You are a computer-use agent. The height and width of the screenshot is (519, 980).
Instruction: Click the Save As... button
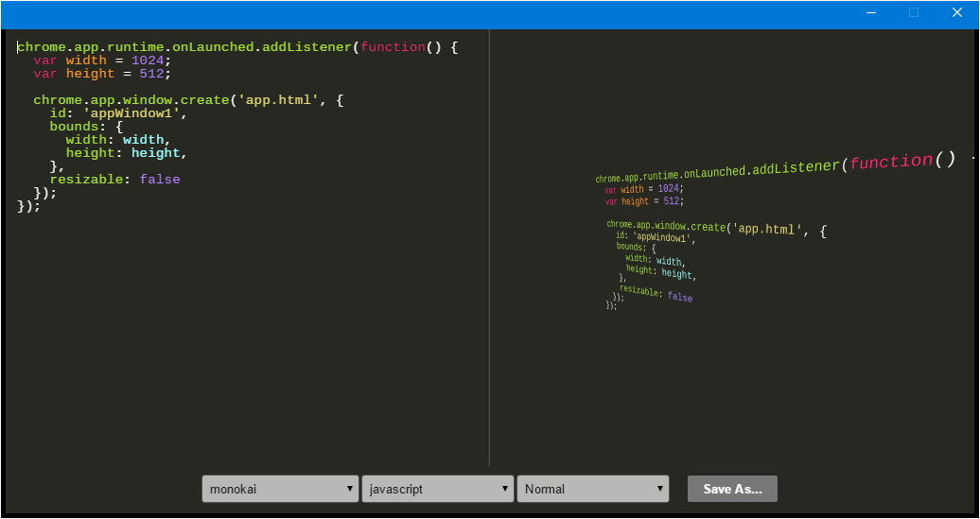coord(732,489)
